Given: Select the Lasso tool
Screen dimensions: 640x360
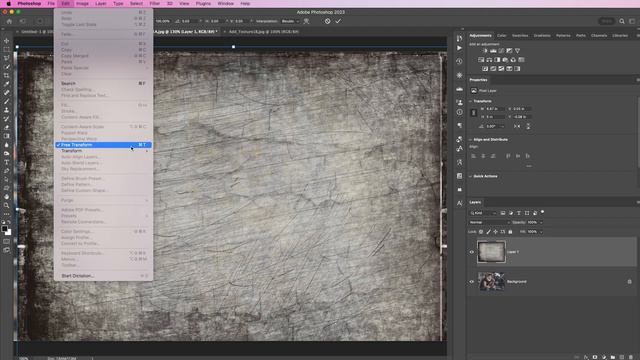Looking at the screenshot, I should coord(7,58).
